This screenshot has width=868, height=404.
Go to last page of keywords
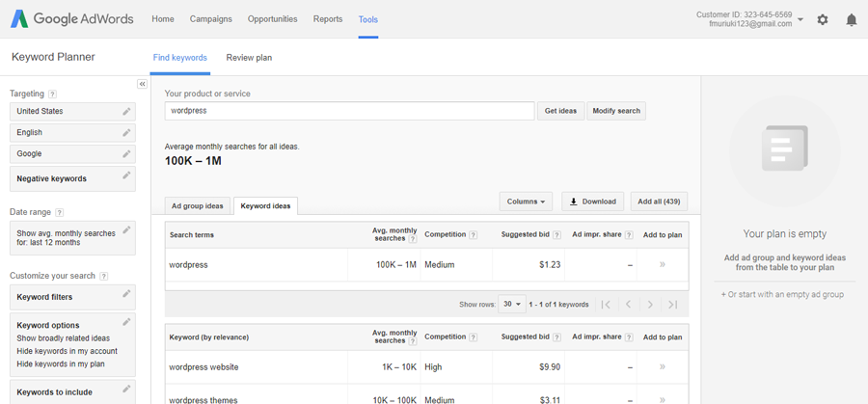672,305
